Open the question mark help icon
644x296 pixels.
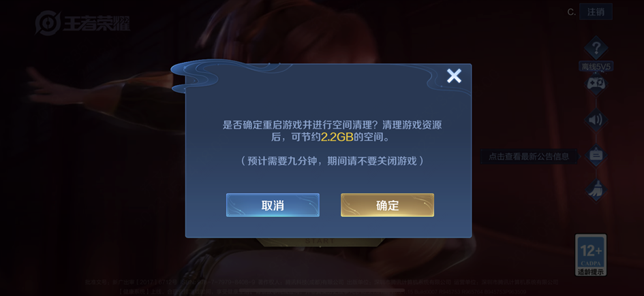click(x=596, y=48)
